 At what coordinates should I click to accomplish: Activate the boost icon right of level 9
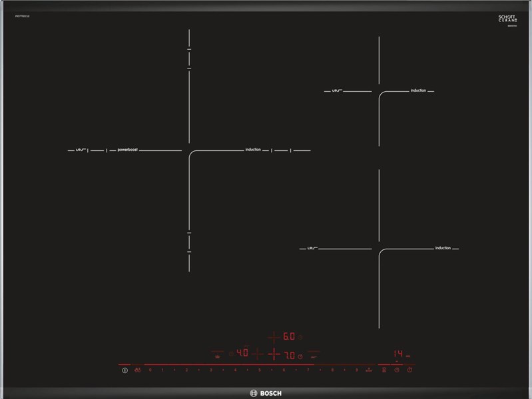click(x=368, y=370)
